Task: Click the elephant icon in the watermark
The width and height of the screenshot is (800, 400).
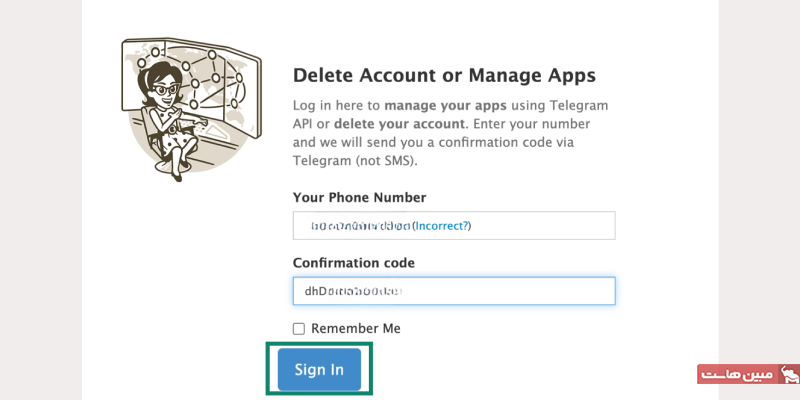Action: [790, 374]
